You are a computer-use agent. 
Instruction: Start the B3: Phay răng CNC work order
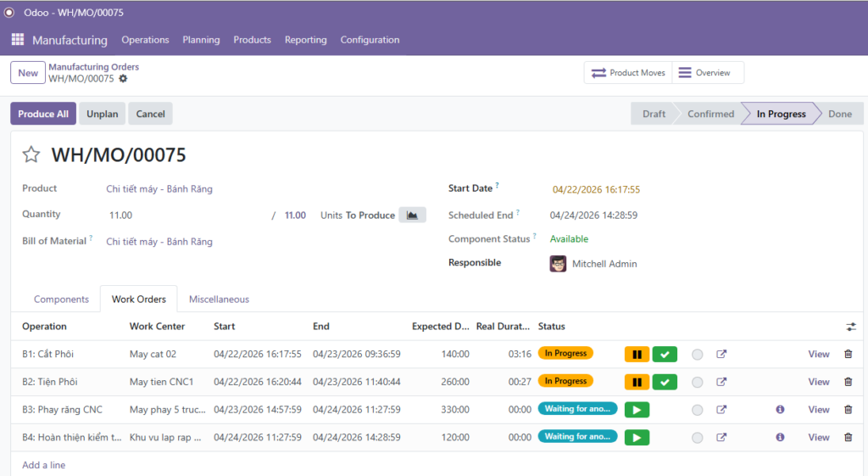click(x=637, y=410)
